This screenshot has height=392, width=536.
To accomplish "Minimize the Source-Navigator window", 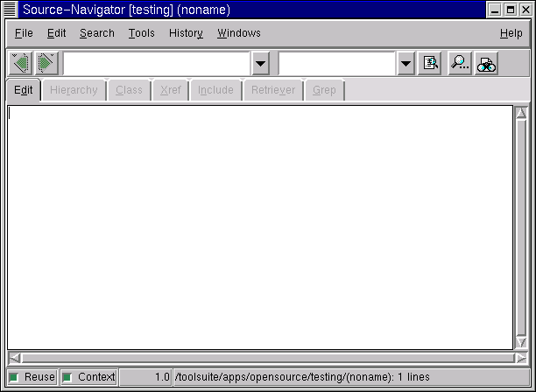I will coord(494,10).
